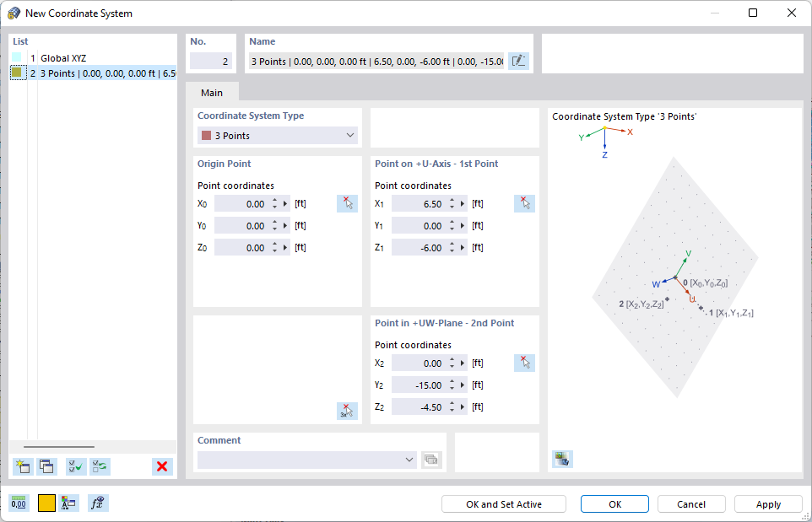Switch to the Main tab
The width and height of the screenshot is (812, 522).
[212, 94]
